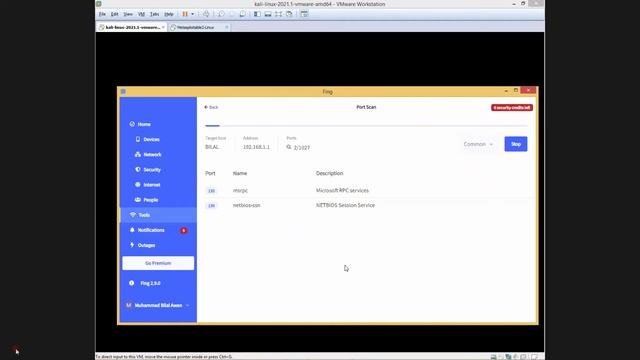This screenshot has height=360, width=640.
Task: Click the Port Scan page title
Action: 366,107
